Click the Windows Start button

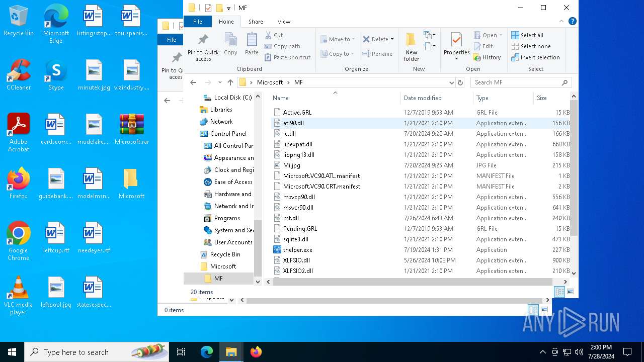point(12,352)
